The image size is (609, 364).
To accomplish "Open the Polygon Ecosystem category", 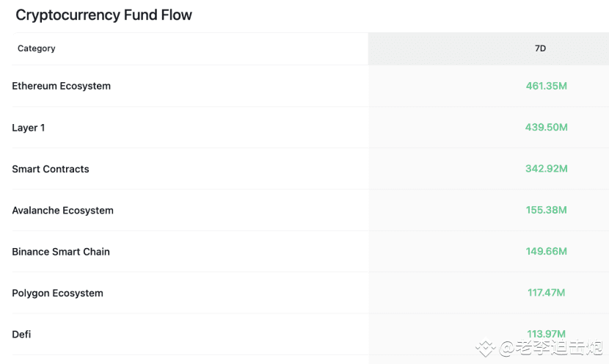I will 58,293.
